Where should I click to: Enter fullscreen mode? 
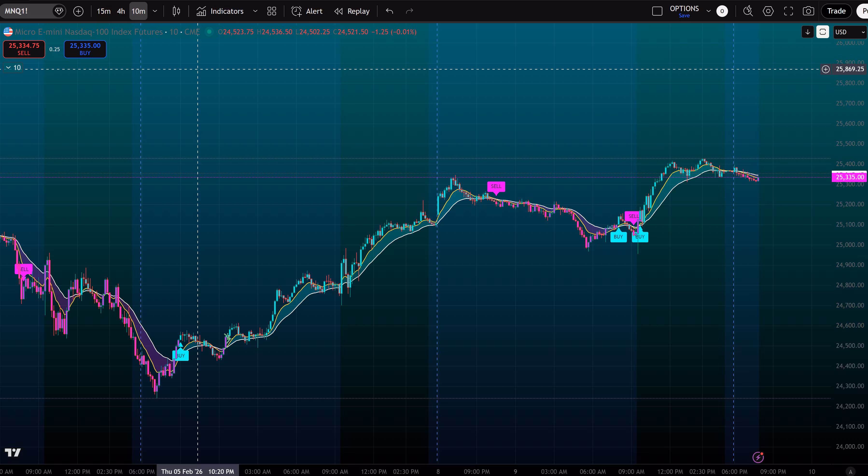point(789,11)
